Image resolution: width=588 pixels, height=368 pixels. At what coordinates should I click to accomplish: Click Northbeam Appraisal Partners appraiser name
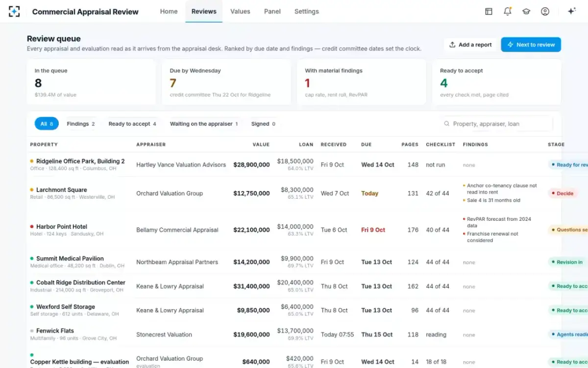point(177,262)
